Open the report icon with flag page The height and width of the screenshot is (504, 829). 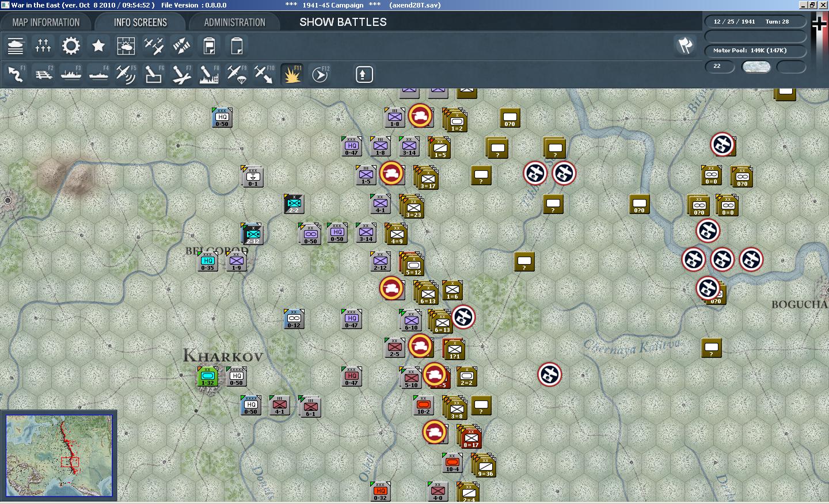(x=209, y=46)
